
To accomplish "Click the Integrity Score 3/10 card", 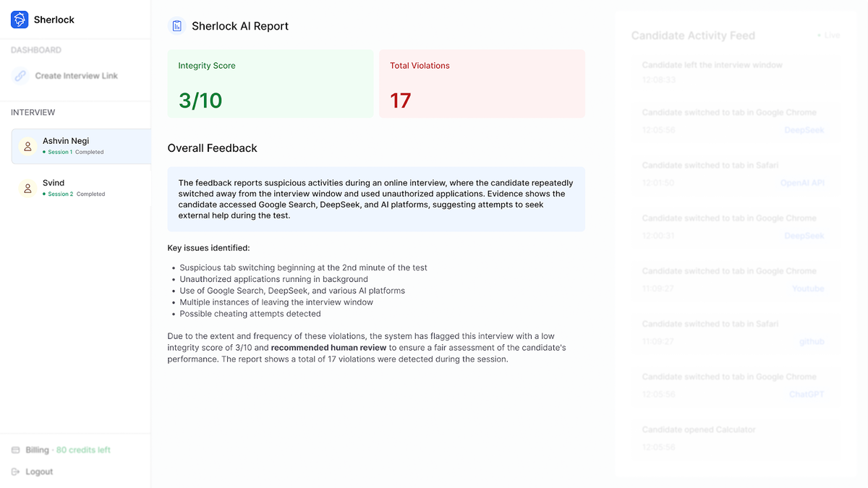I will coord(271,83).
